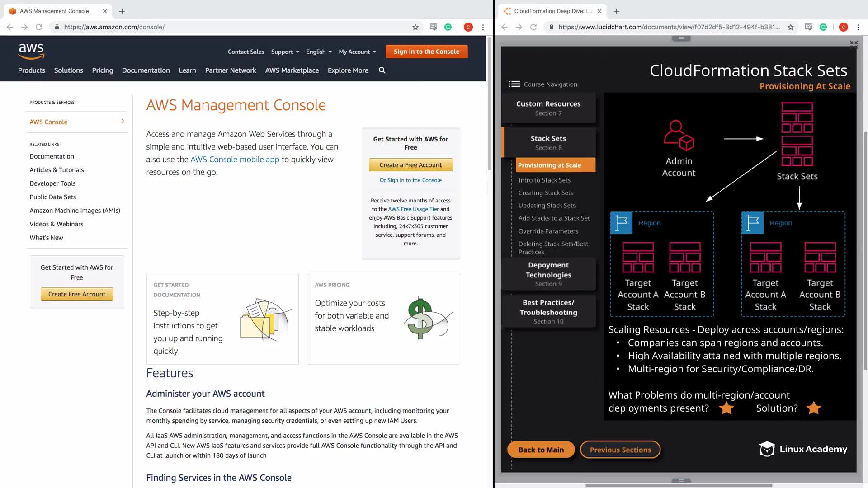868x488 pixels.
Task: Bookmark AWS page with star icon
Action: pyautogui.click(x=415, y=27)
